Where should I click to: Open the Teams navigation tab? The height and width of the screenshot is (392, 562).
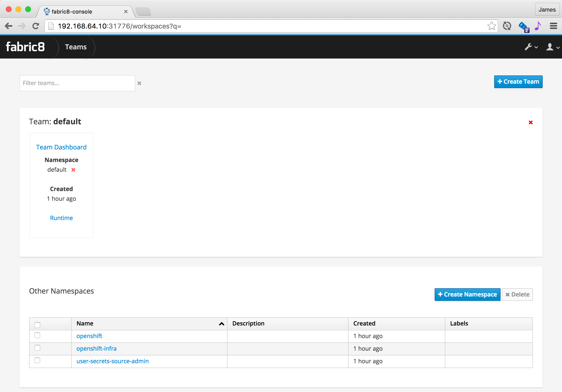[76, 47]
